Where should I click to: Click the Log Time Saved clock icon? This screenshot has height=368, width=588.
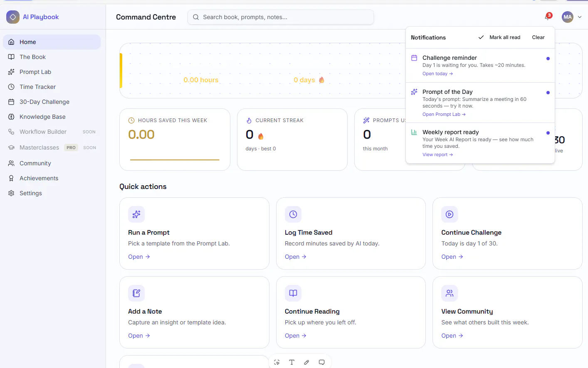coord(293,214)
